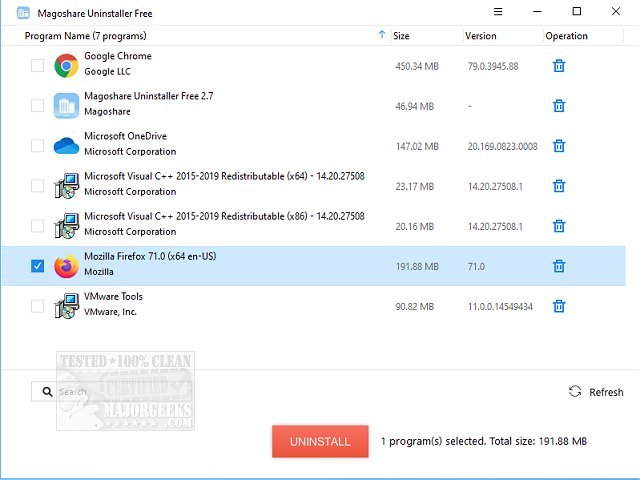Click the trash icon for Mozilla Firefox
This screenshot has height=480, width=640.
[x=559, y=266]
